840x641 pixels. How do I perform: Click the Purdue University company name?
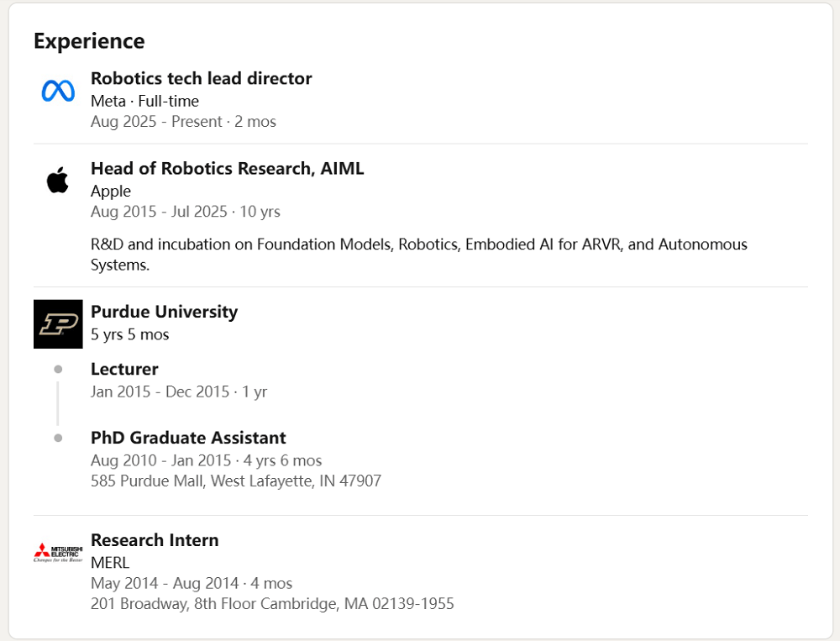(x=164, y=312)
